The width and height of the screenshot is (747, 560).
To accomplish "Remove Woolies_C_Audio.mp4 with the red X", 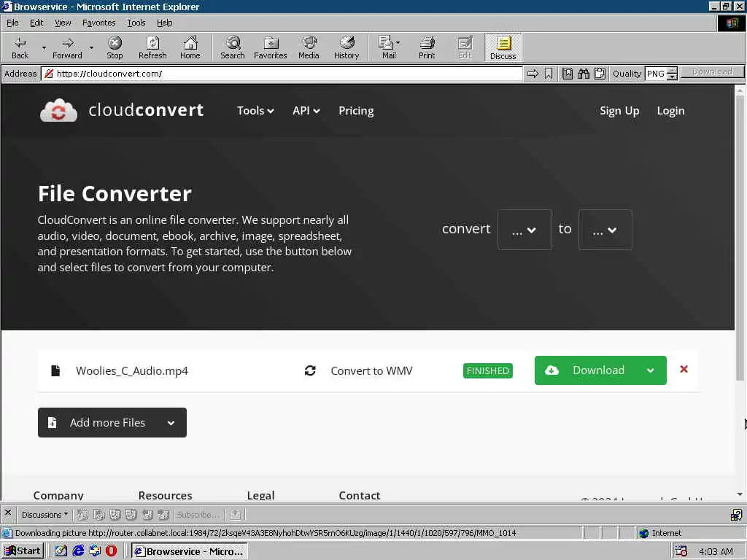I will click(684, 369).
